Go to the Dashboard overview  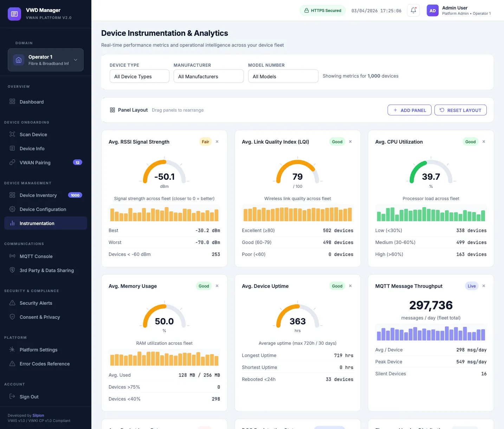[32, 102]
